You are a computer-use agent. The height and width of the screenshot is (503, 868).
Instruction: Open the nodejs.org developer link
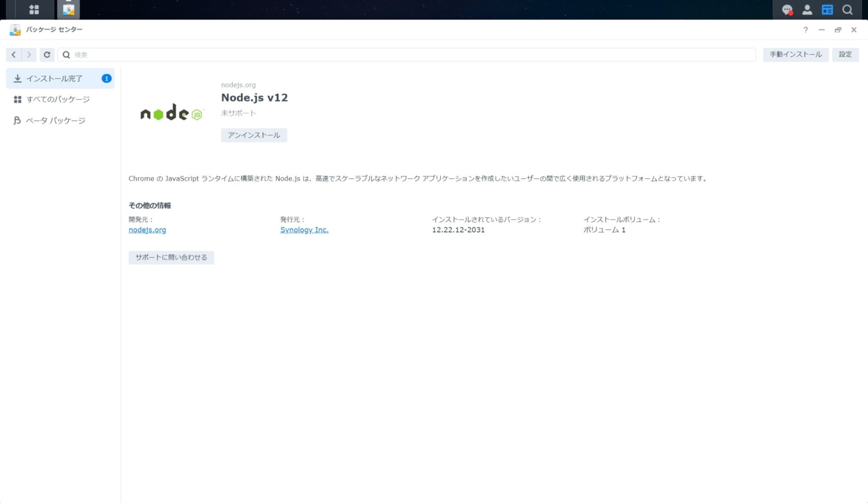click(x=147, y=230)
